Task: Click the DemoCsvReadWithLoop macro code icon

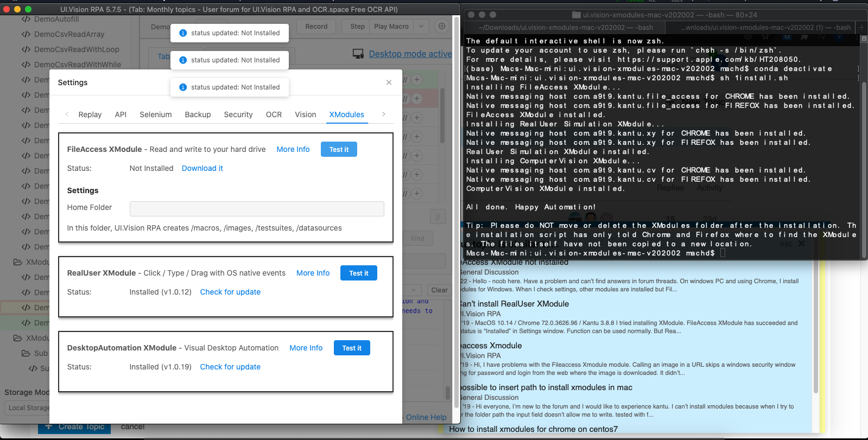Action: (x=26, y=49)
